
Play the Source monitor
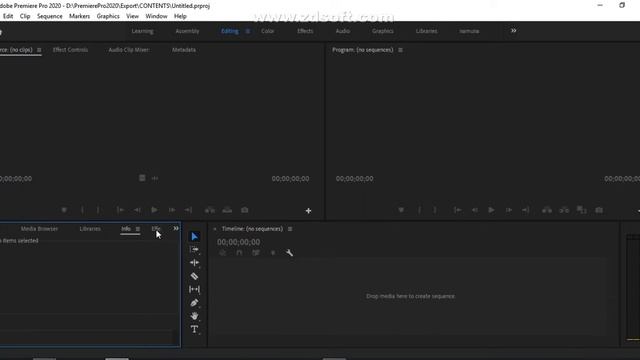pos(154,210)
